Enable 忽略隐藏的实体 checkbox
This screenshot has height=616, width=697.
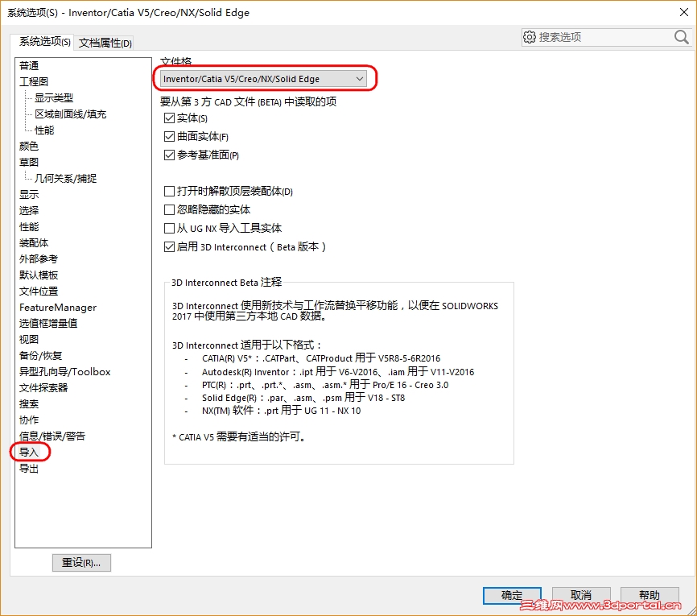pos(169,210)
